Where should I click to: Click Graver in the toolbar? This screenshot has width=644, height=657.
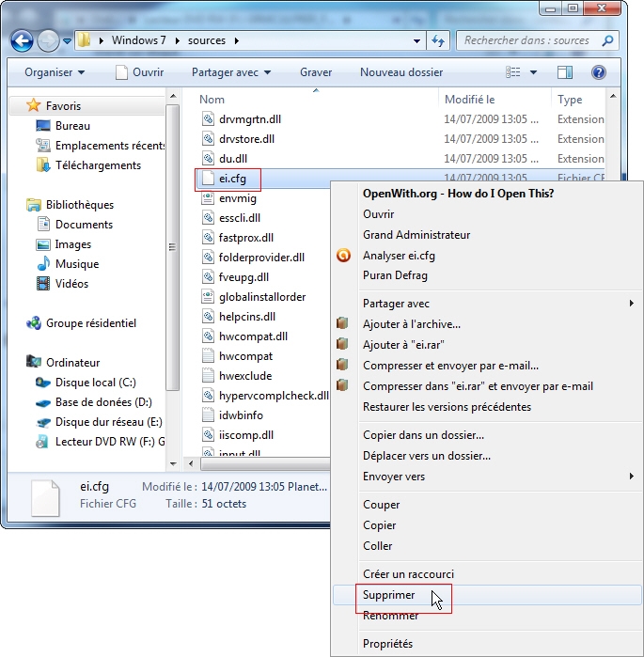pyautogui.click(x=316, y=72)
